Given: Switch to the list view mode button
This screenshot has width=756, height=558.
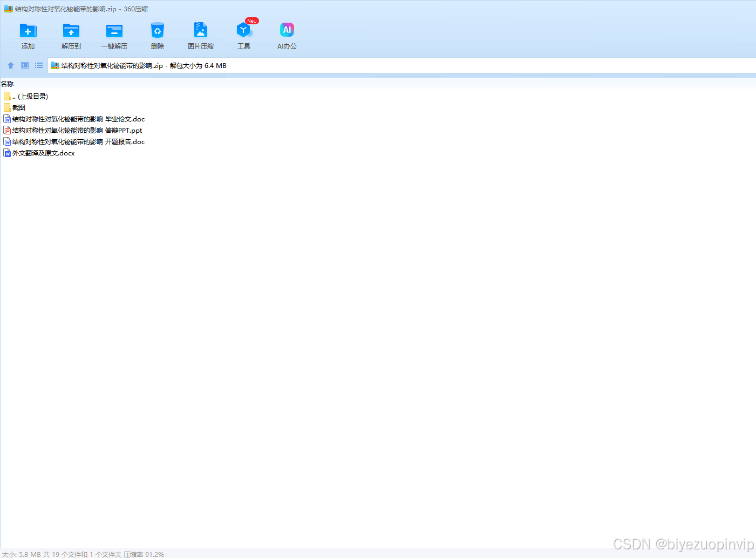Looking at the screenshot, I should pyautogui.click(x=39, y=65).
